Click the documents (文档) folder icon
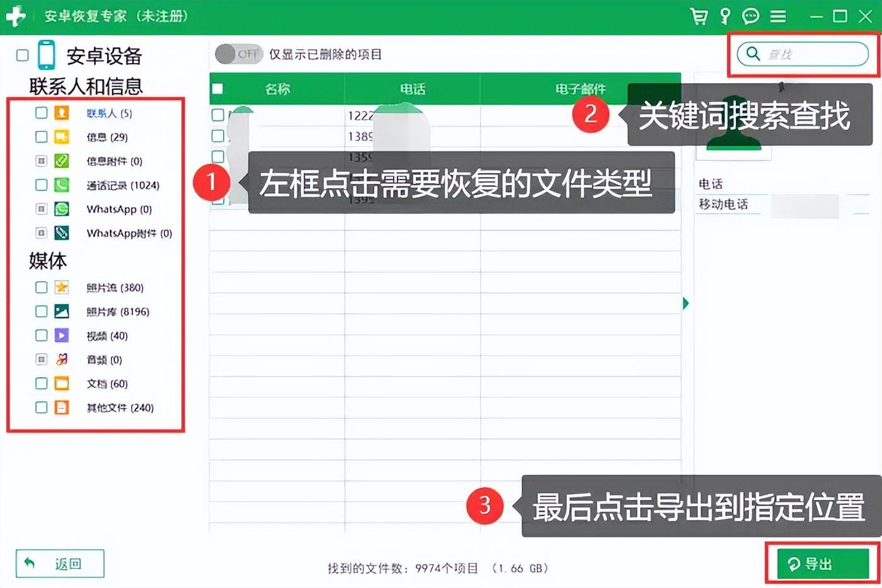 pyautogui.click(x=61, y=383)
